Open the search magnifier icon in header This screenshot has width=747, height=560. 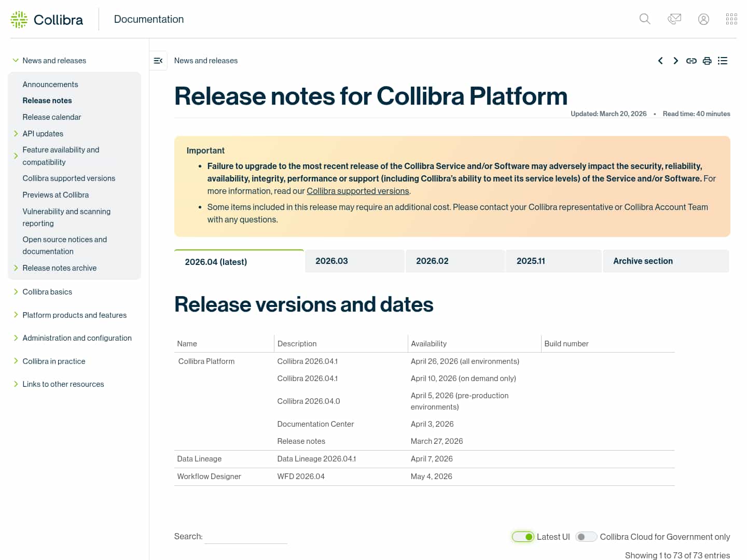point(645,19)
